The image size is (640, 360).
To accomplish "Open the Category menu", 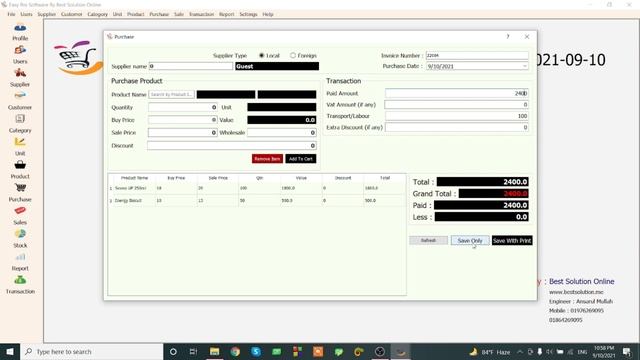I will point(98,14).
